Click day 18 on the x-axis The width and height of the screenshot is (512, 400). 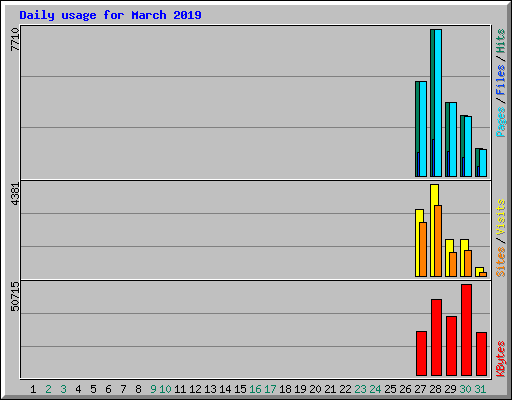tap(285, 389)
